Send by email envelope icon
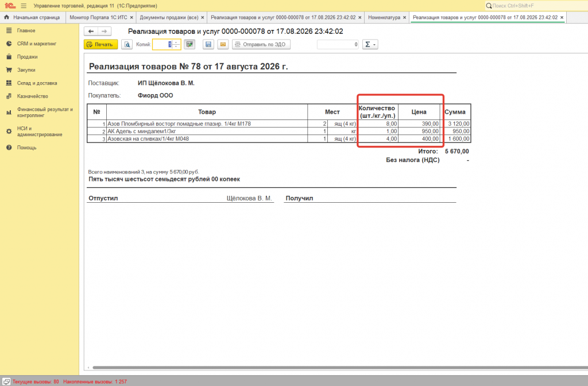Viewport: 588px width, 386px height. 223,44
